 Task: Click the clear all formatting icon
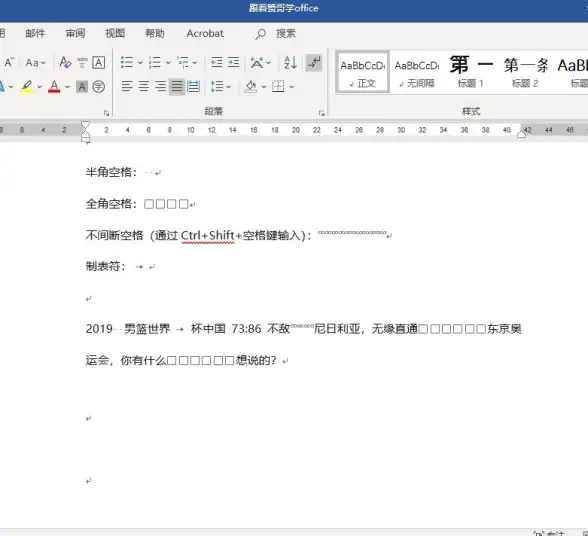tap(65, 63)
